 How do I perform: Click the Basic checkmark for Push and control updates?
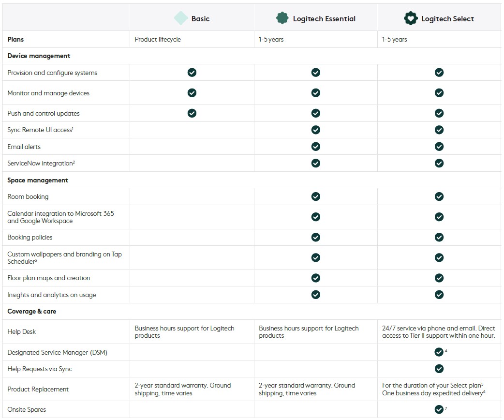point(192,113)
